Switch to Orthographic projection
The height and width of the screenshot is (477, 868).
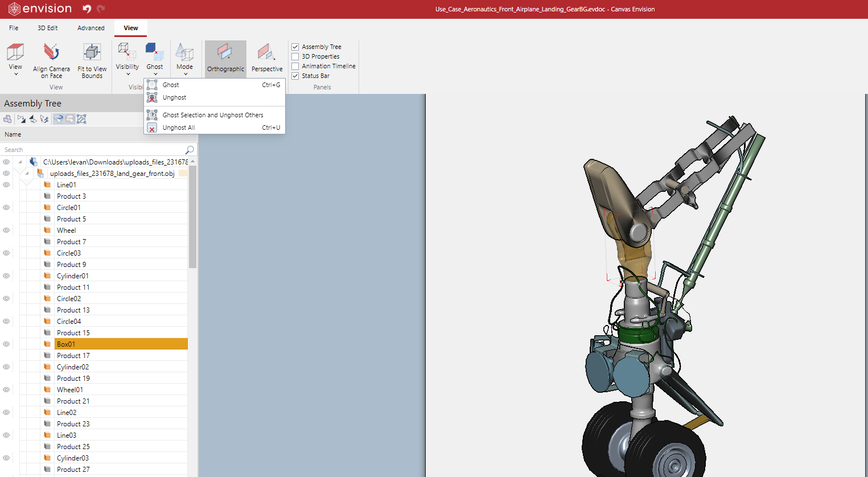(225, 59)
